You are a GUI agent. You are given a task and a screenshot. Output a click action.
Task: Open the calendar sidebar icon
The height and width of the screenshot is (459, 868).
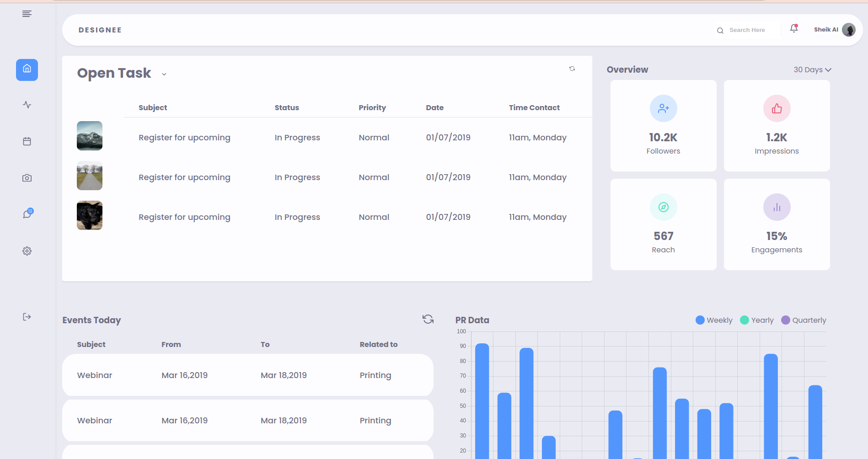(27, 141)
